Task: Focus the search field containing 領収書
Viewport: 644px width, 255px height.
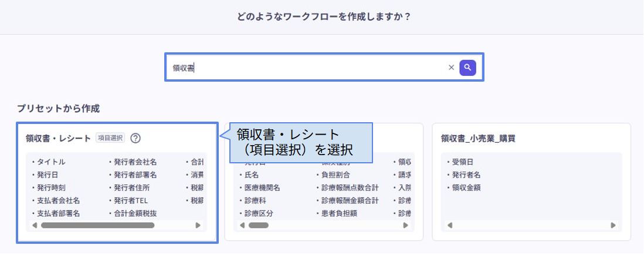Action: tap(305, 68)
